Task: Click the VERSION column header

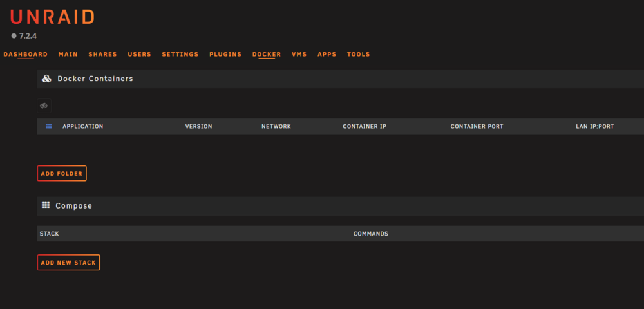Action: click(199, 126)
